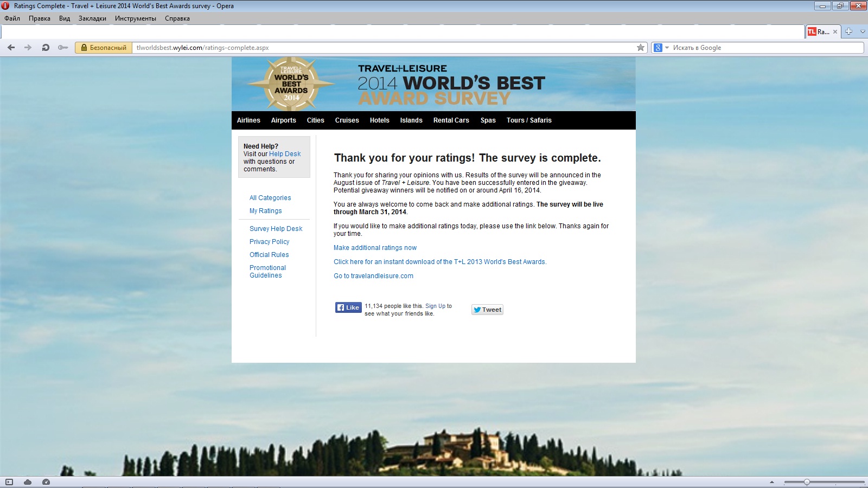Open the Opera Turbo speedometer icon
The width and height of the screenshot is (868, 488).
pos(46,482)
